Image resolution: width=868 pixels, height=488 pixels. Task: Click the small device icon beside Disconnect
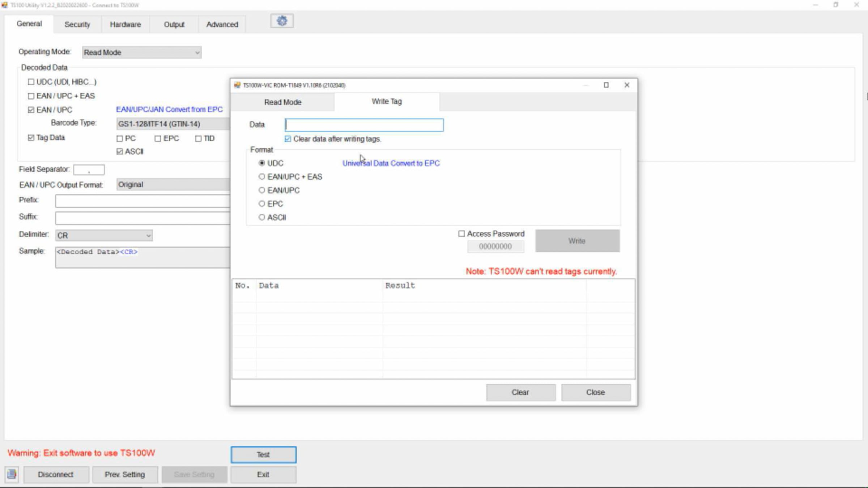[12, 474]
